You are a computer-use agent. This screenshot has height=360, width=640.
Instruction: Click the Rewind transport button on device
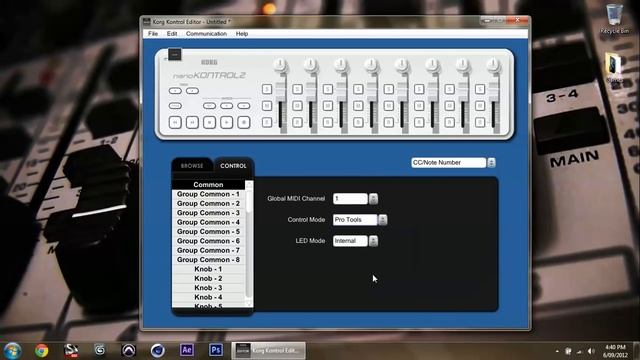175,122
